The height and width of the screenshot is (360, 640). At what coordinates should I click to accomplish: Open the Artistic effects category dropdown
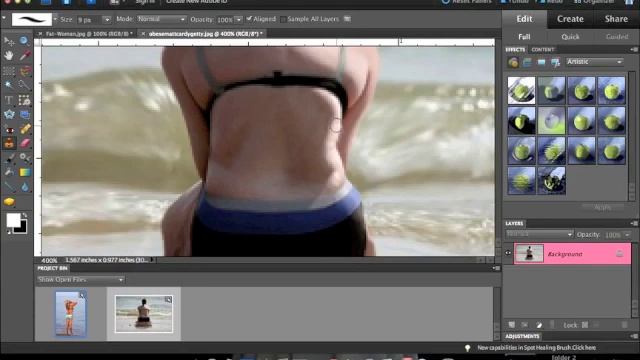click(595, 62)
